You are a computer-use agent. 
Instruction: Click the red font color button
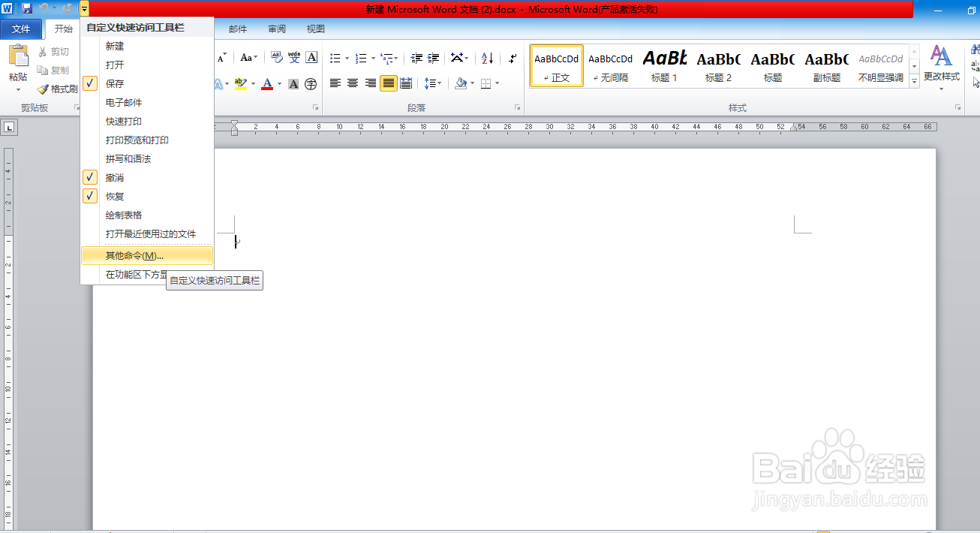point(267,83)
